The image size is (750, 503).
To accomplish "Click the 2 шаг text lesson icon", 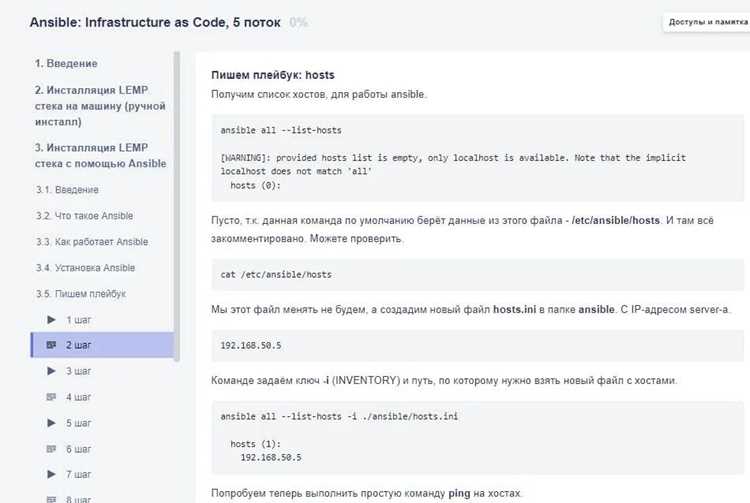I will [x=51, y=345].
